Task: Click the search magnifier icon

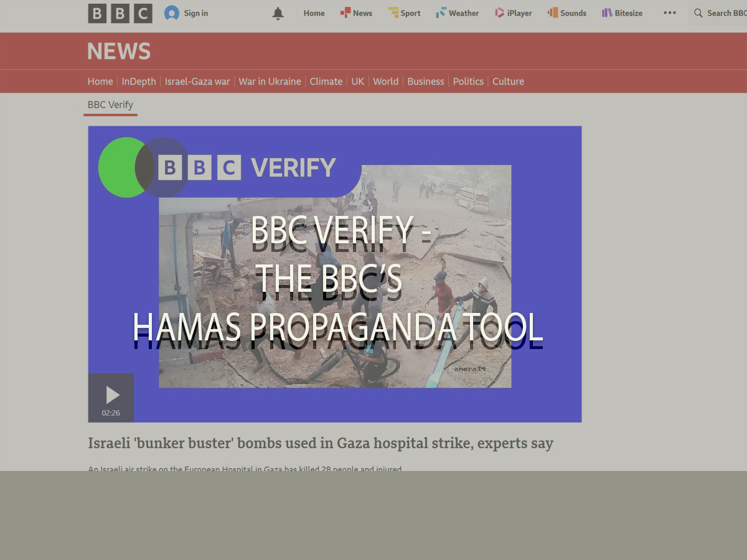Action: [698, 13]
